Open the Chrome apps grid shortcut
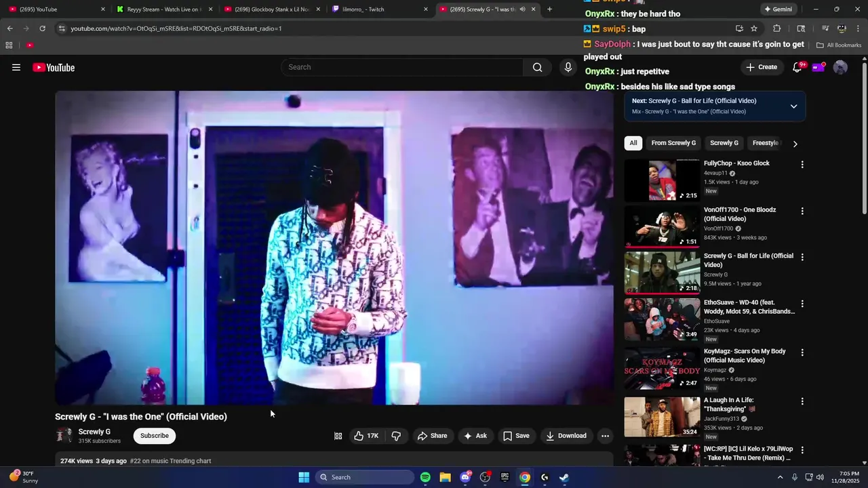This screenshot has width=868, height=488. (9, 45)
